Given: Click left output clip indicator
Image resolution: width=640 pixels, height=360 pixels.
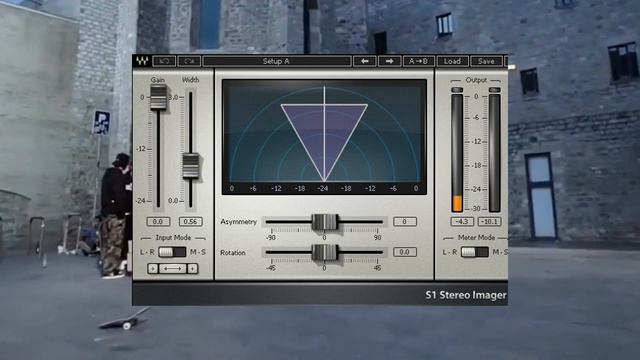Looking at the screenshot, I should point(457,90).
